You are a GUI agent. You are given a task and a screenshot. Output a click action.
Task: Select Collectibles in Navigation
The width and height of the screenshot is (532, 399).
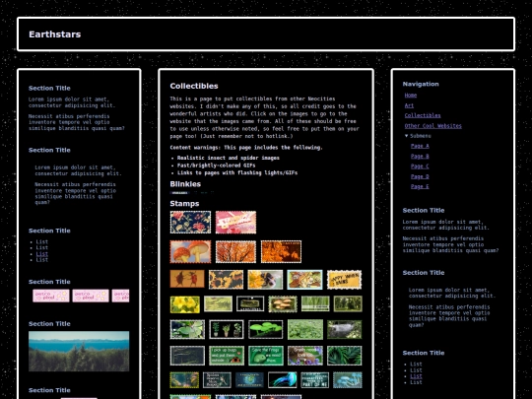[423, 115]
